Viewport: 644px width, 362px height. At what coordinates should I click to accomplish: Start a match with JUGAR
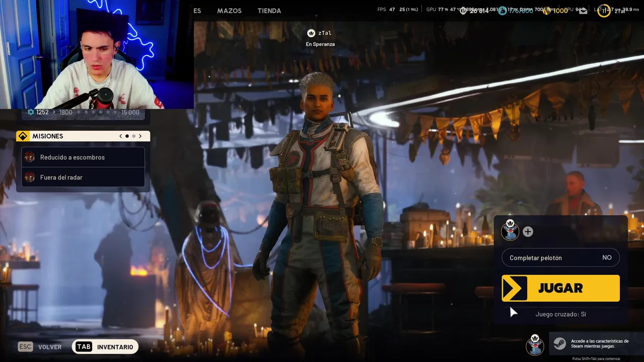coord(560,288)
